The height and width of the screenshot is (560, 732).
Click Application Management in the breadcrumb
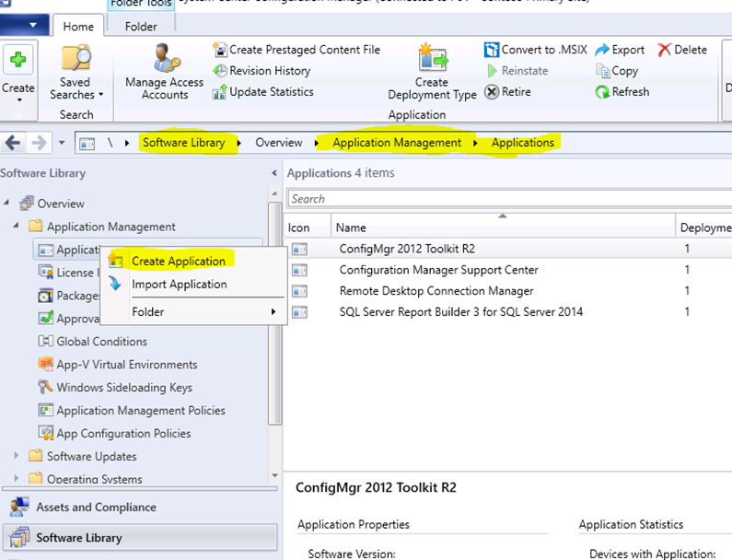[x=397, y=143]
